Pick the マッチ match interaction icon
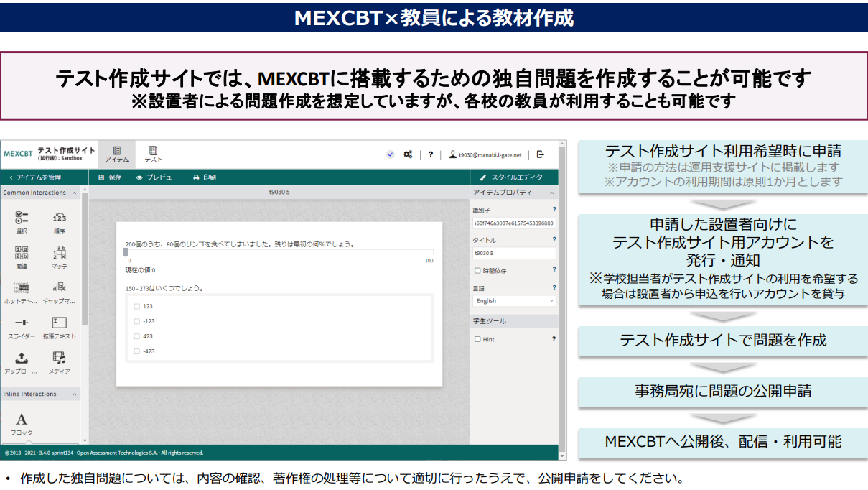This screenshot has height=490, width=868. click(60, 253)
